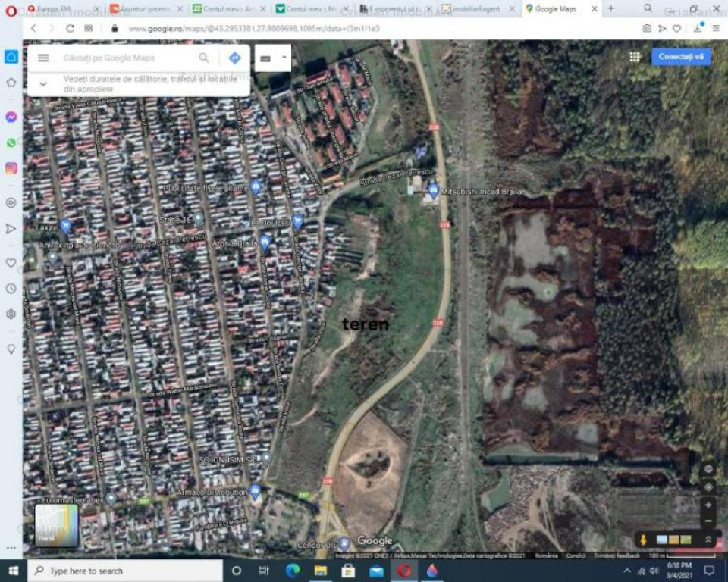Click the Mitsubishi Iricad Braila place marker
The image size is (728, 582).
tap(433, 191)
